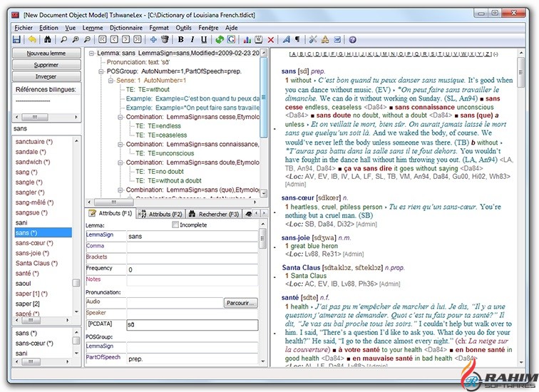Click the red X icon in toolbar
The height and width of the screenshot is (392, 539).
pos(270,40)
